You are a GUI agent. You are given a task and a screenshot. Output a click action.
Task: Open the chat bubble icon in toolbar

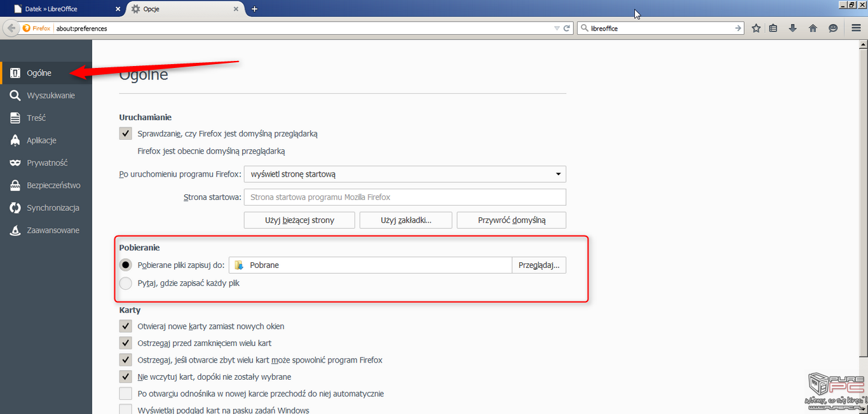(833, 29)
